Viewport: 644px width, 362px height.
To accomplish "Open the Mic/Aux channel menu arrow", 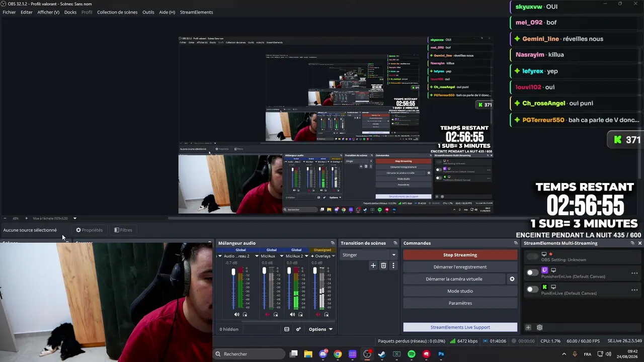I will (x=282, y=256).
